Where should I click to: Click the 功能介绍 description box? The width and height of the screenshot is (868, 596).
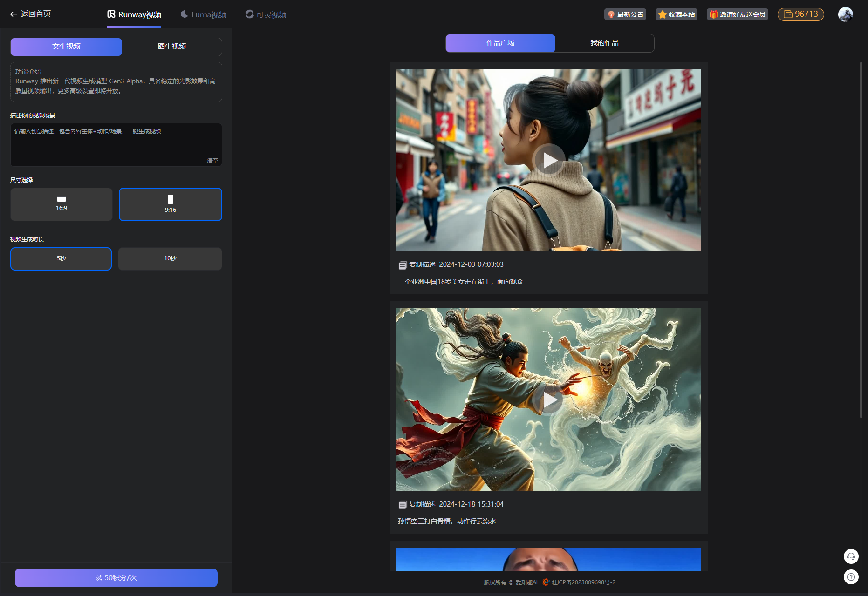[116, 82]
